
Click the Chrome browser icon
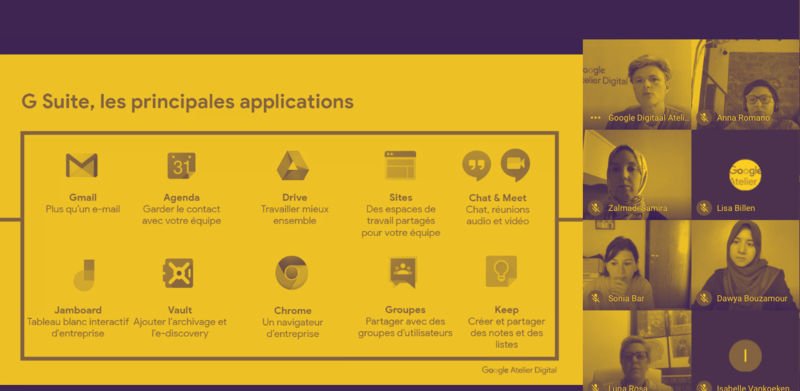click(291, 273)
